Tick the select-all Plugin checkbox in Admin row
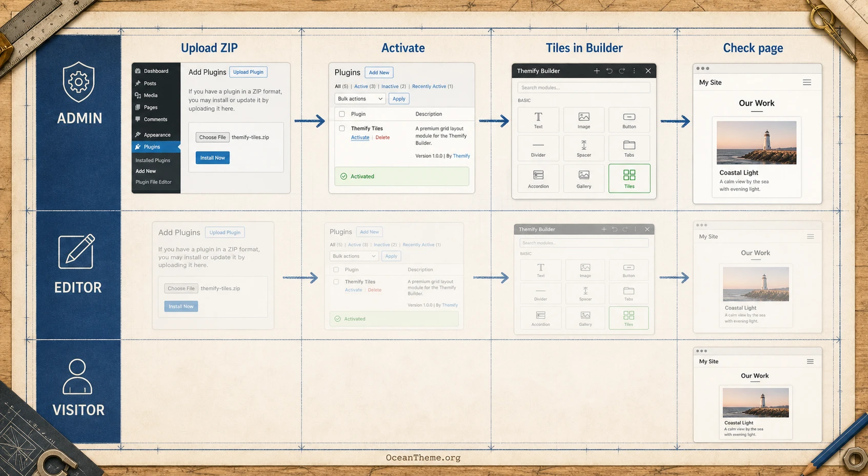Screen dimensions: 868x476 tap(342, 114)
